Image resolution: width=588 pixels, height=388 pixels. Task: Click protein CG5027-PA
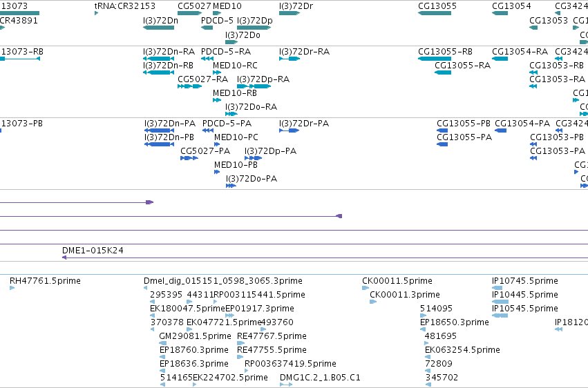[205, 151]
